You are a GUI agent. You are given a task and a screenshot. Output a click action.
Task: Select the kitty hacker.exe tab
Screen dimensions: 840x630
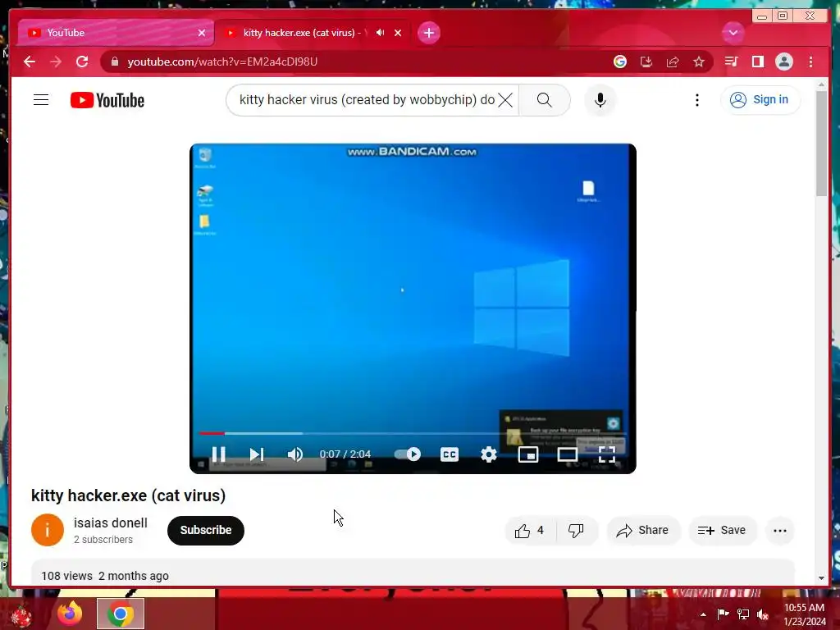coord(300,33)
